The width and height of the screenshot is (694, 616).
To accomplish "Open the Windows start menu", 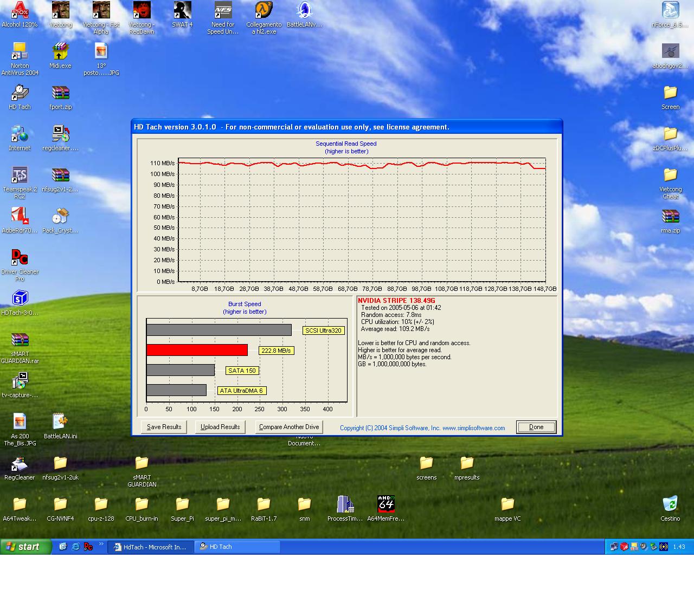I will [x=25, y=547].
